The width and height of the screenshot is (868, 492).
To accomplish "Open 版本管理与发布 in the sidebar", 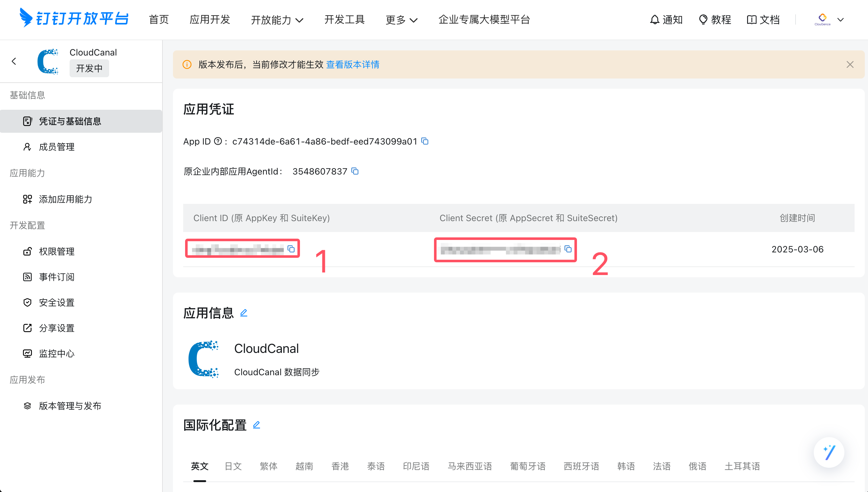I will tap(70, 406).
